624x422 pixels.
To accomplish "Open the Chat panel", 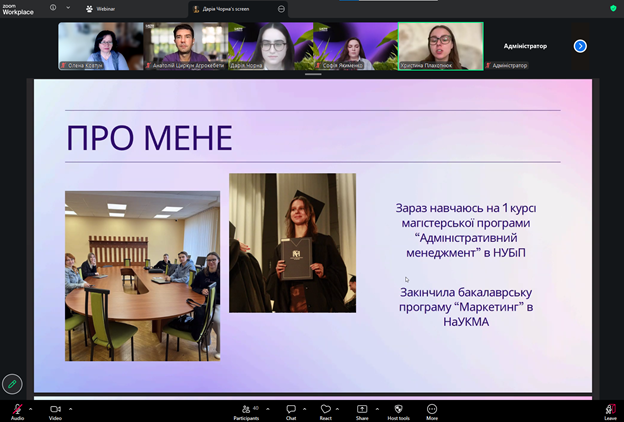I will coord(291,410).
